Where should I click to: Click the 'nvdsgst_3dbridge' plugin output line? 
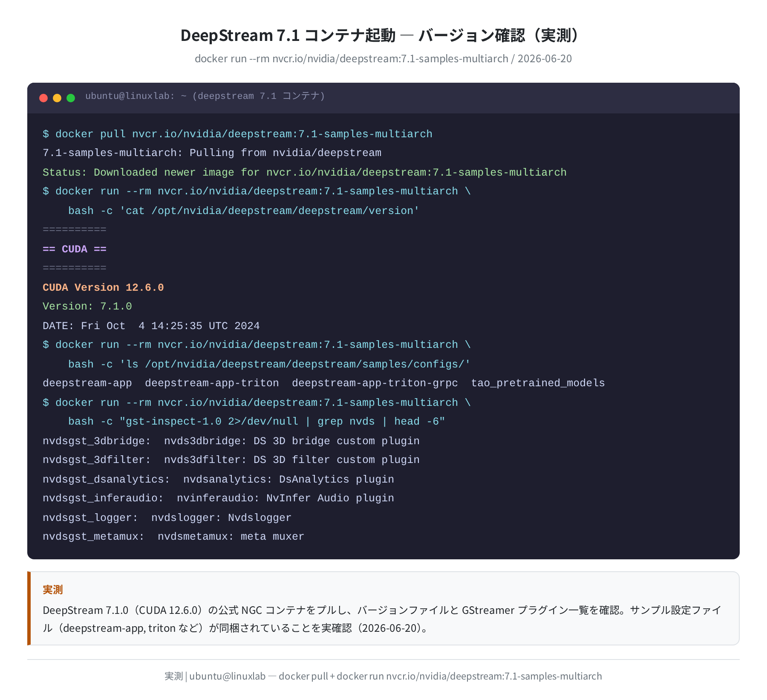point(231,441)
